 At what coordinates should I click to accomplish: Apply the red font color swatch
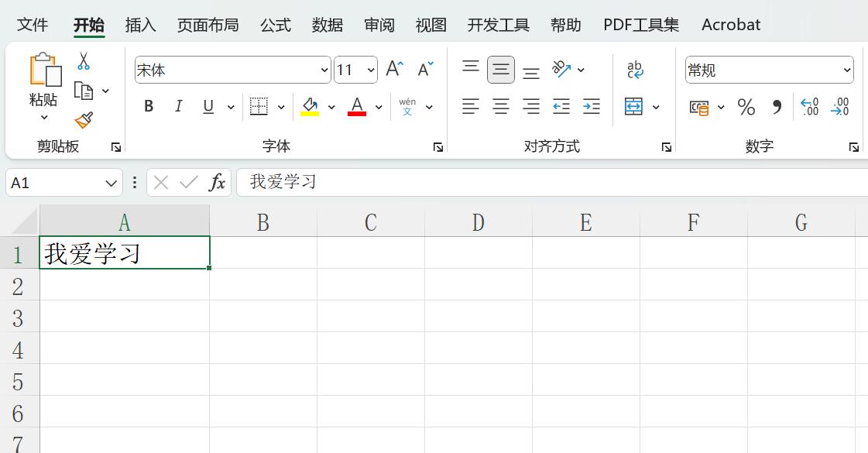point(355,106)
